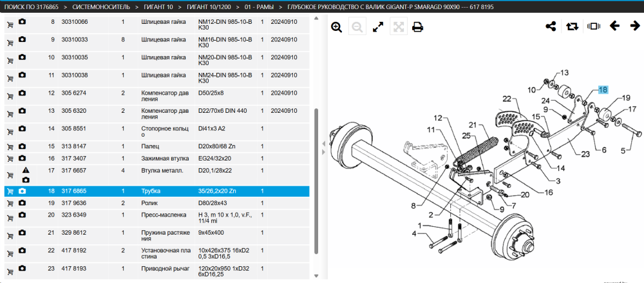
Task: Go to next diagram arrow
Action: 635,26
